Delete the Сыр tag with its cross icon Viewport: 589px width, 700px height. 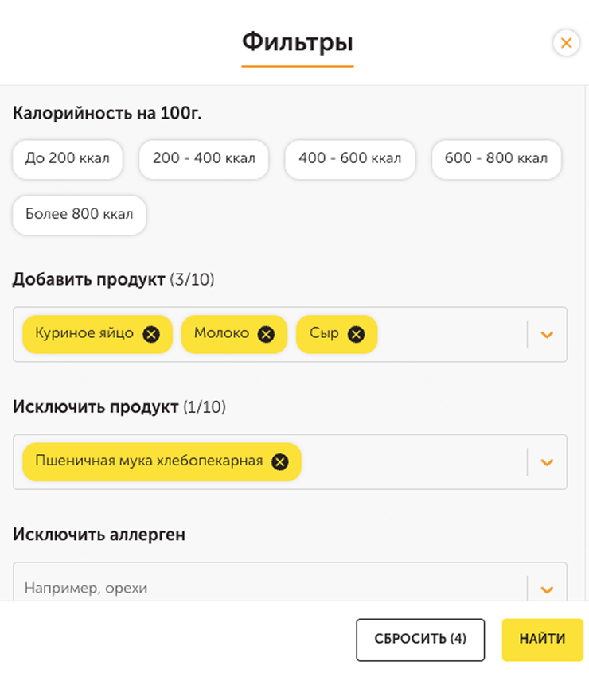pyautogui.click(x=356, y=334)
